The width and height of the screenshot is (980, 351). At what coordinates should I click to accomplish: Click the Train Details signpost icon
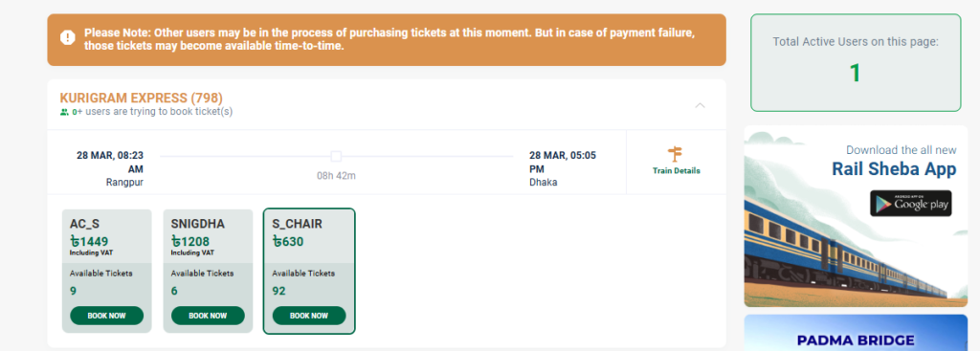tap(675, 154)
